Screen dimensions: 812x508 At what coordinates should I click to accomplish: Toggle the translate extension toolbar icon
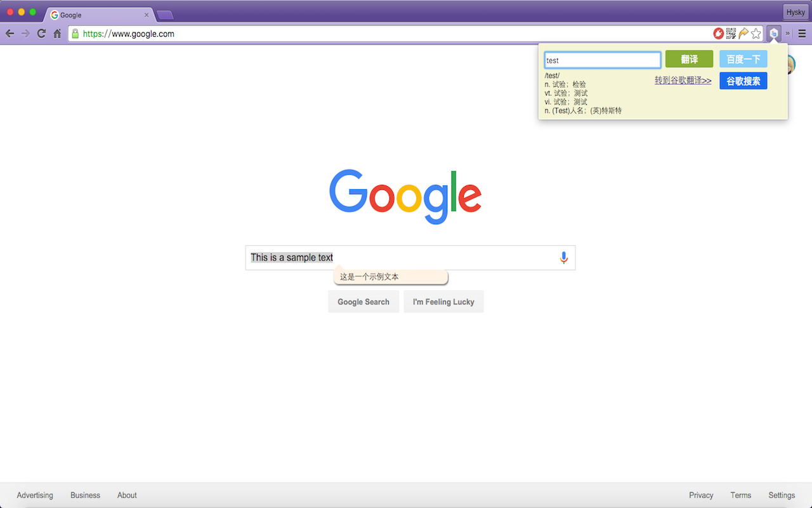tap(774, 34)
